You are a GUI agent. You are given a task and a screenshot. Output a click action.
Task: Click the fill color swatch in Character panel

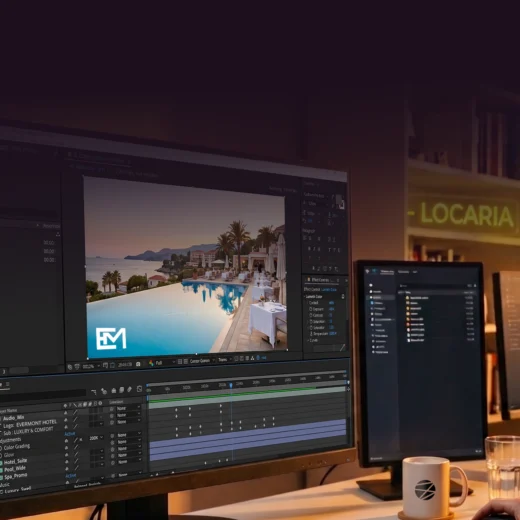click(339, 200)
